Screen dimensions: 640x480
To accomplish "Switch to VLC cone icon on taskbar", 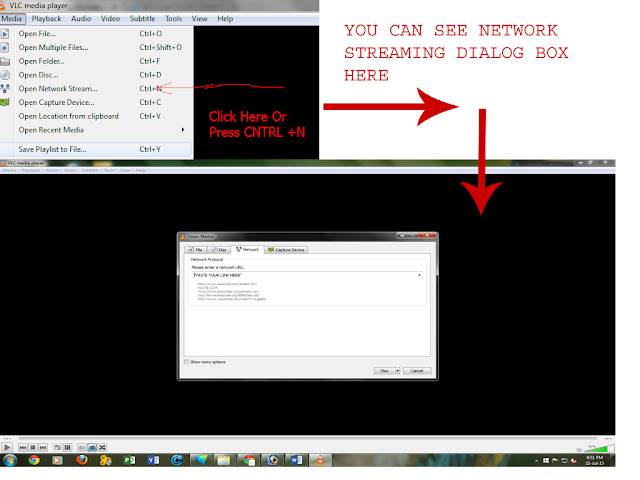I will click(321, 460).
